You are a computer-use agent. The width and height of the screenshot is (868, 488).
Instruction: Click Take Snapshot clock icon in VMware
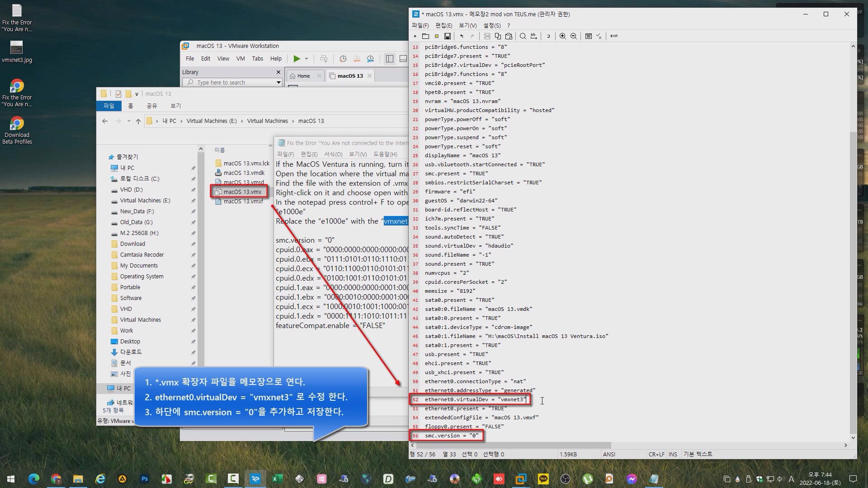(343, 59)
